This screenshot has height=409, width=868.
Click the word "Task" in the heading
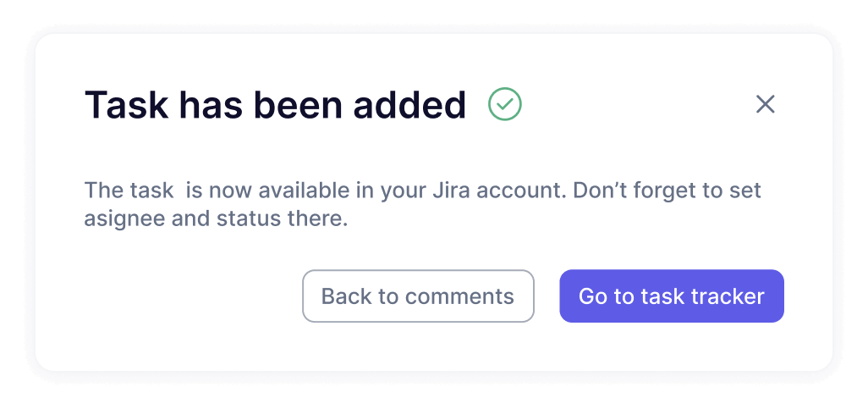click(x=127, y=105)
